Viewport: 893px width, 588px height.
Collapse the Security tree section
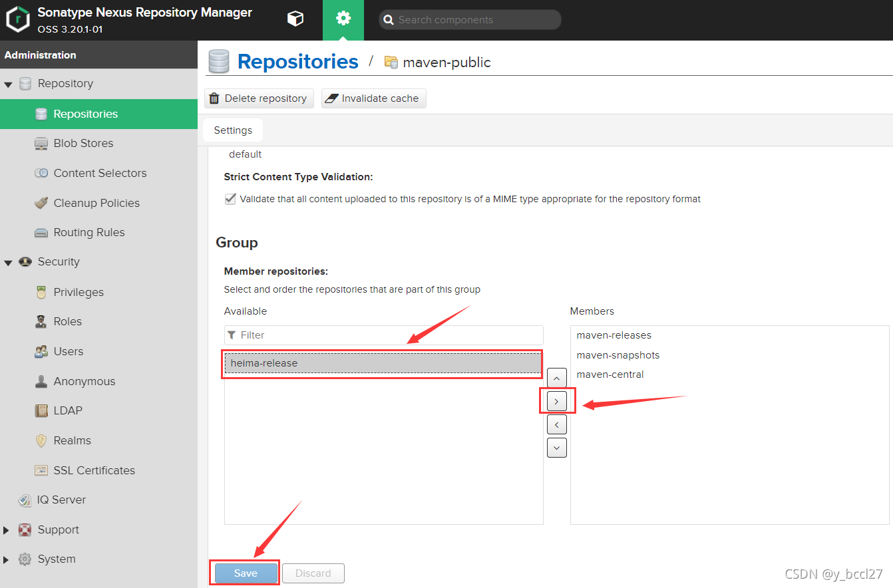pos(8,263)
